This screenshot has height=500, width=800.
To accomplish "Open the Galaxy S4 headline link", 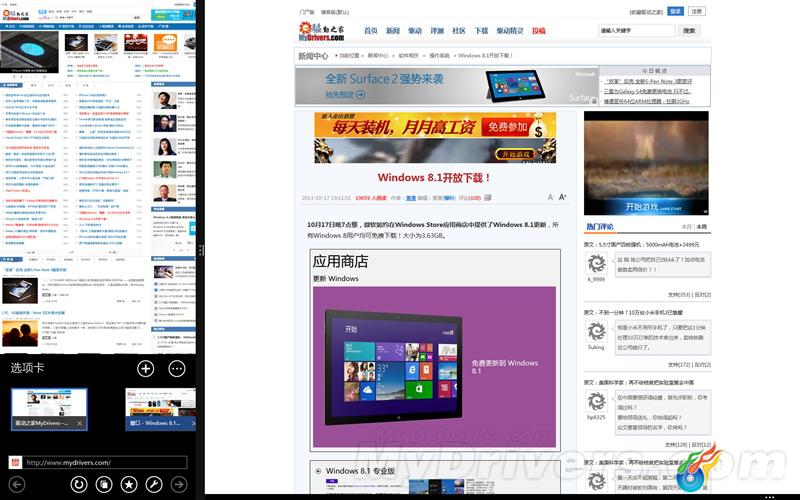I will click(x=647, y=91).
